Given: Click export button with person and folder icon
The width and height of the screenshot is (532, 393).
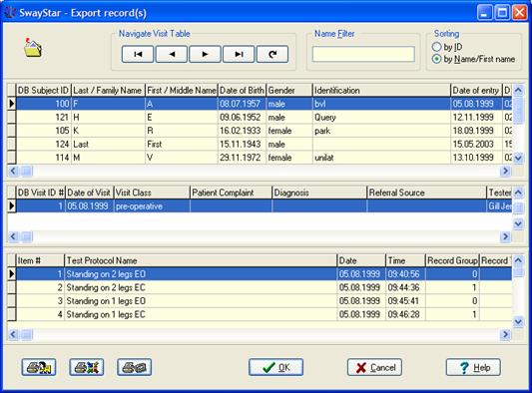Looking at the screenshot, I should (39, 367).
